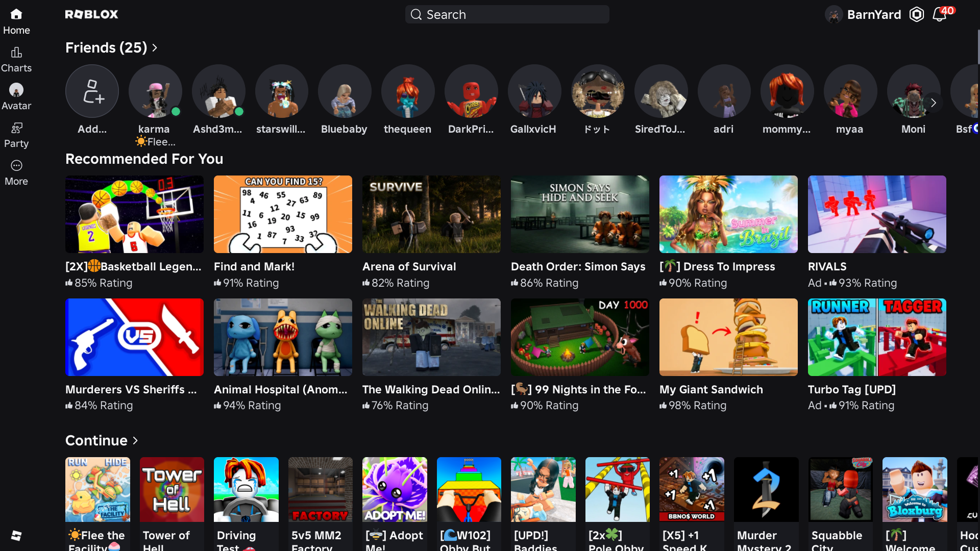Continue playing Tower of Hell
Screen dimensions: 980x551
click(x=172, y=489)
